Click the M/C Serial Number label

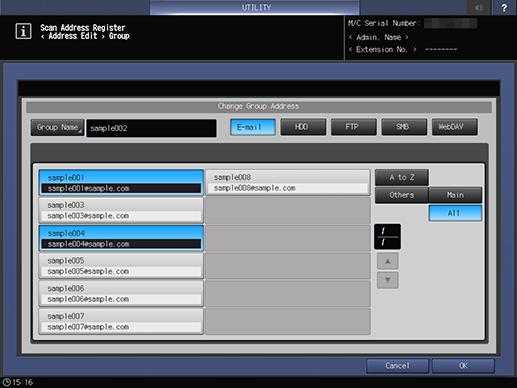[x=384, y=23]
